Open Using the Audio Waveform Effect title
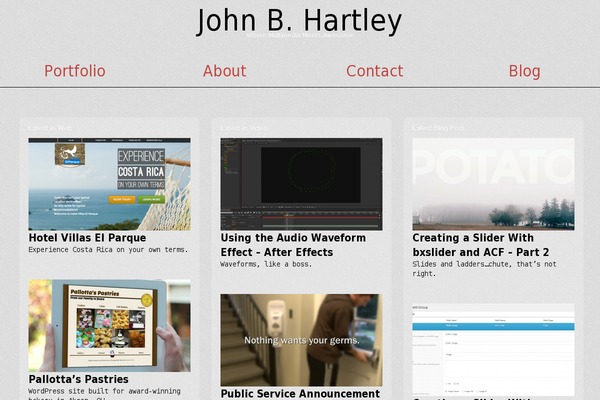The image size is (600, 400). 293,245
